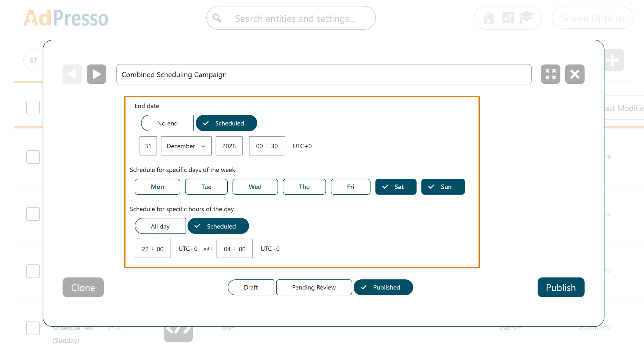Go to the next campaign with the forward arrow
Screen dimensions: 644x348
[96, 74]
